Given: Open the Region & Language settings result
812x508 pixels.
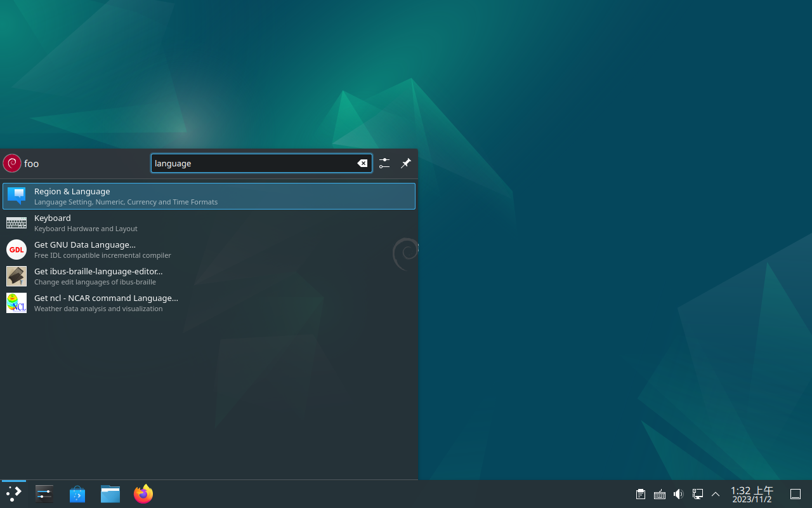Looking at the screenshot, I should click(x=209, y=196).
